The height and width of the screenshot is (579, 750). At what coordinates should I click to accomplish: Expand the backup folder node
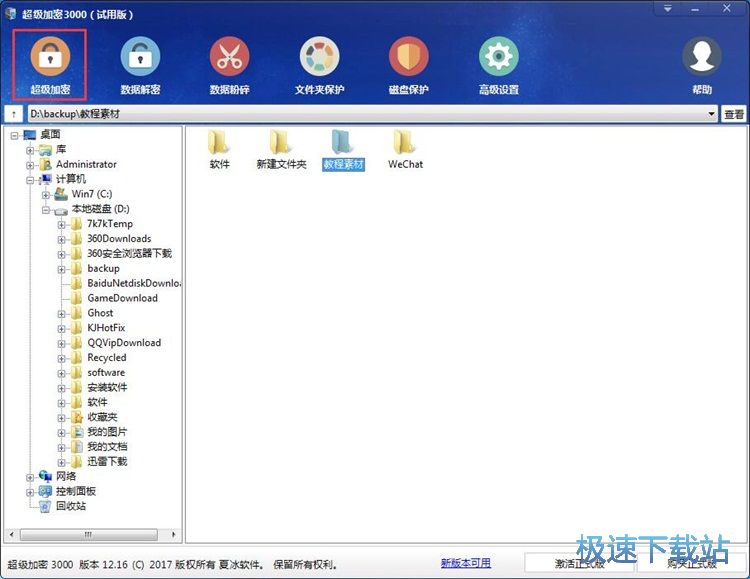(x=61, y=269)
